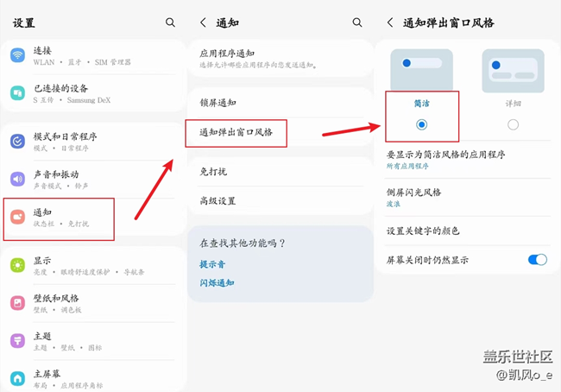This screenshot has height=392, width=561.
Task: Open 要显示为简洁风格的应用程序
Action: [468, 160]
